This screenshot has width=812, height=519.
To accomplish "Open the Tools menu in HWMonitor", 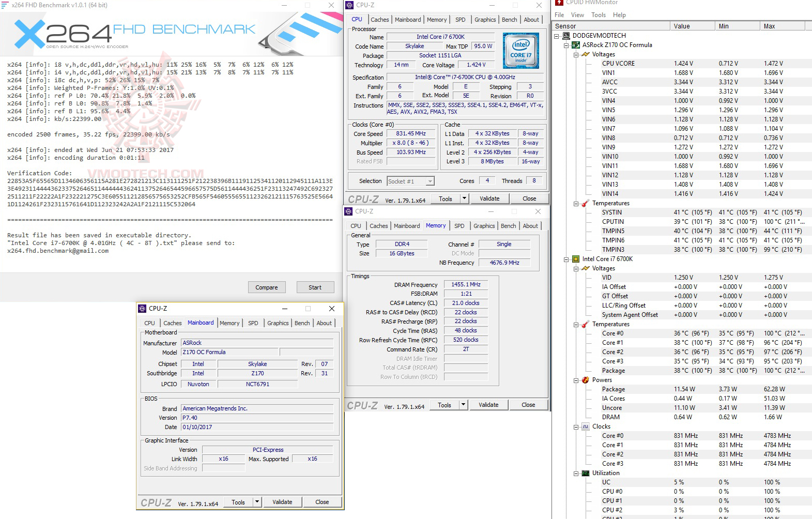I will tap(599, 15).
